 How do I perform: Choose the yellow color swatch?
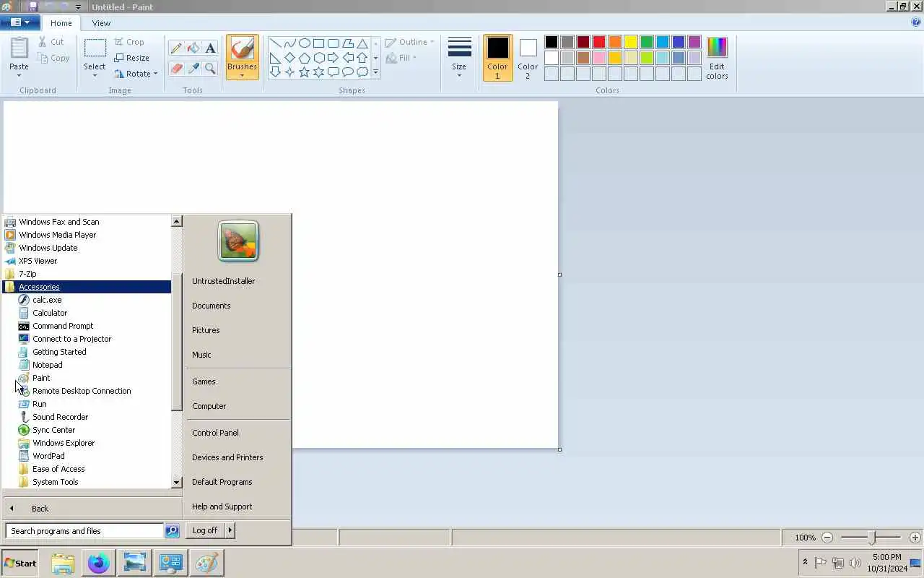631,42
